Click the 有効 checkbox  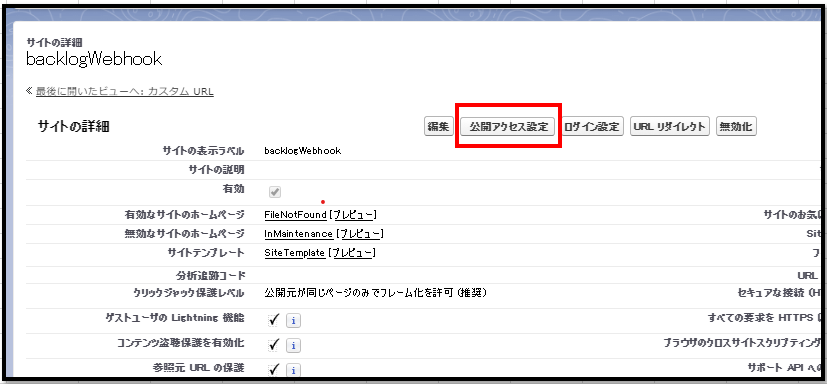pos(275,192)
